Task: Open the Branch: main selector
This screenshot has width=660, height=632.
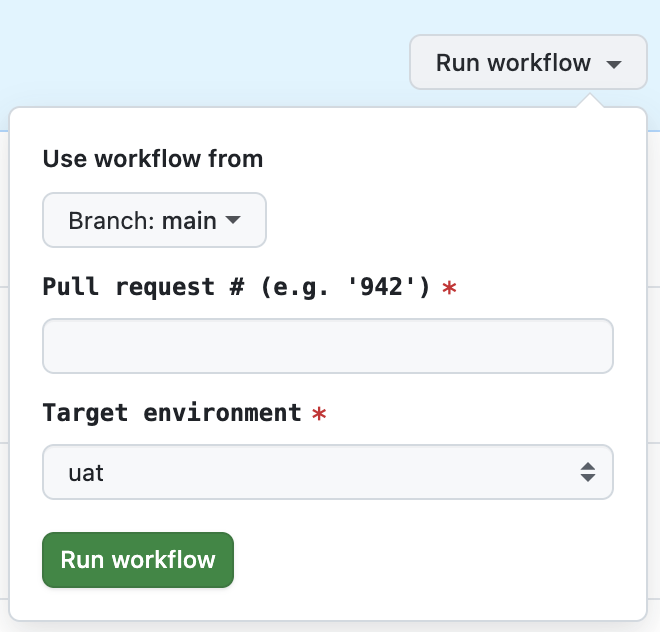Action: [x=154, y=220]
